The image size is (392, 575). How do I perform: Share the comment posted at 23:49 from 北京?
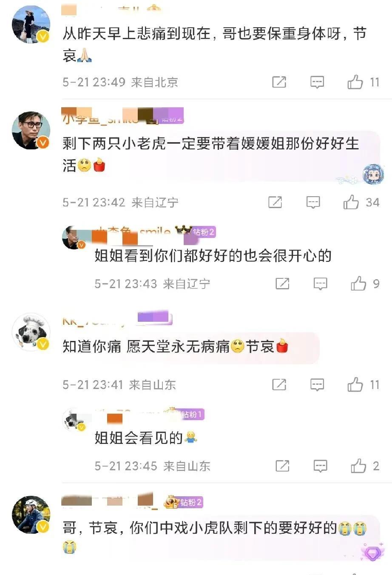click(279, 82)
